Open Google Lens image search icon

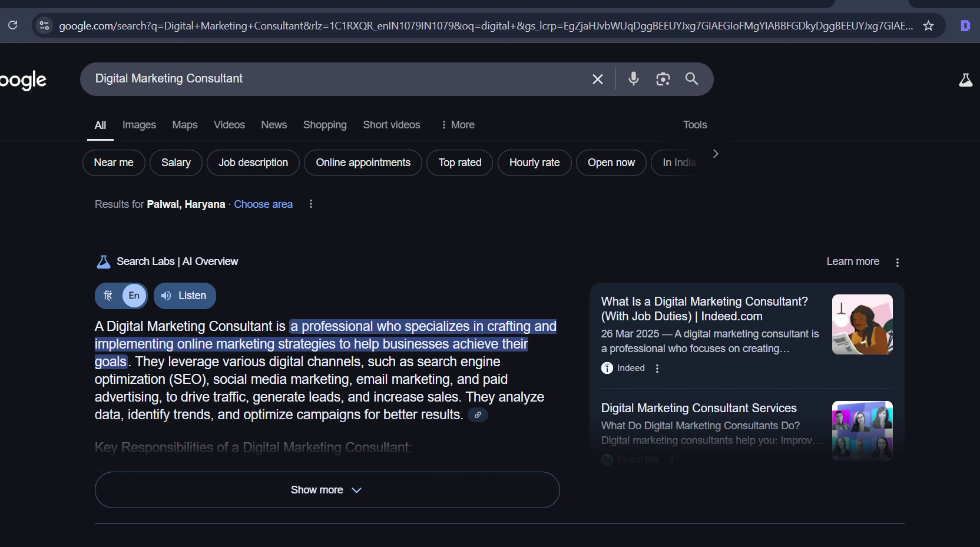pyautogui.click(x=663, y=79)
